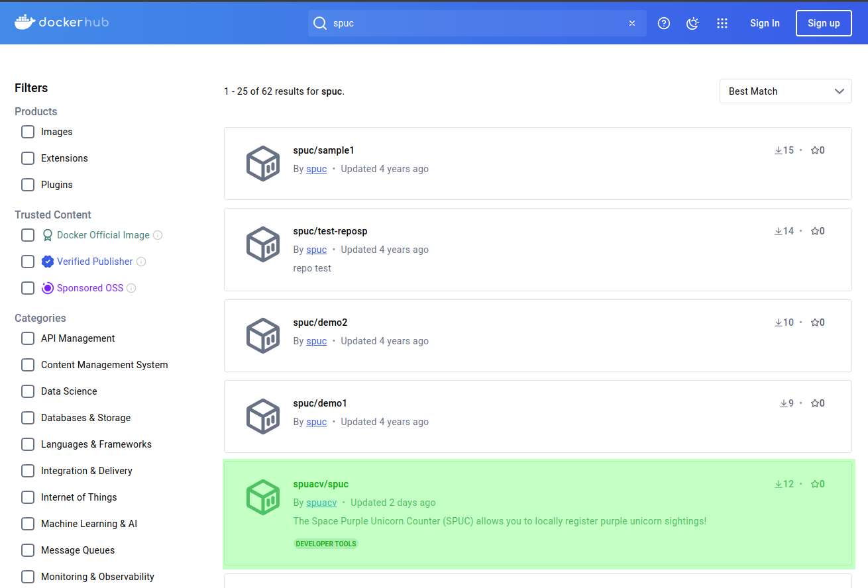Focus the search field containing spuc

point(477,23)
